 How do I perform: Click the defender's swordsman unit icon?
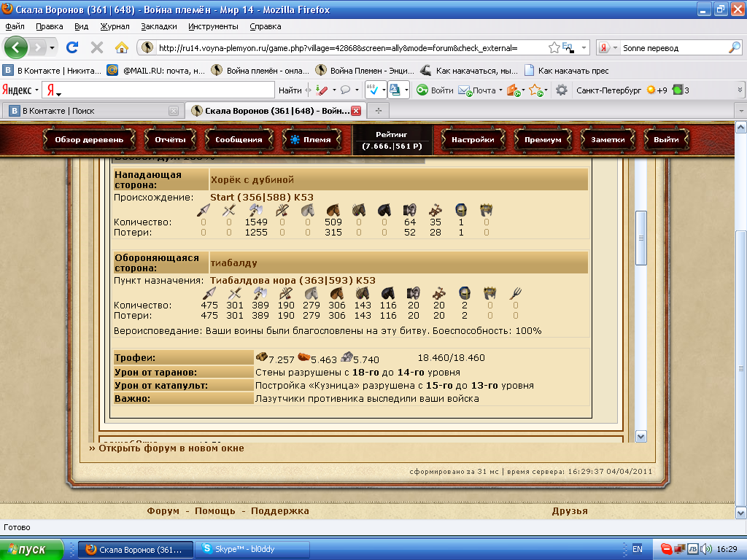[x=235, y=293]
